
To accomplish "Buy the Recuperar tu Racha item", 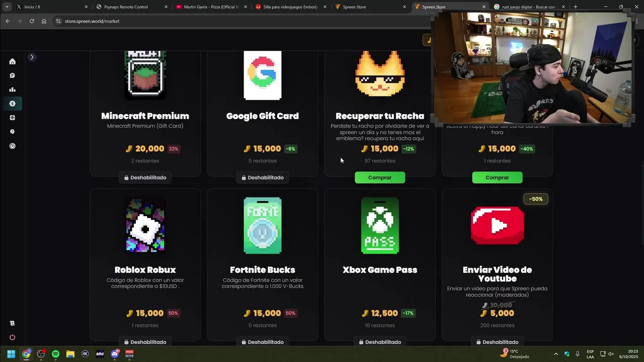I will tap(380, 177).
